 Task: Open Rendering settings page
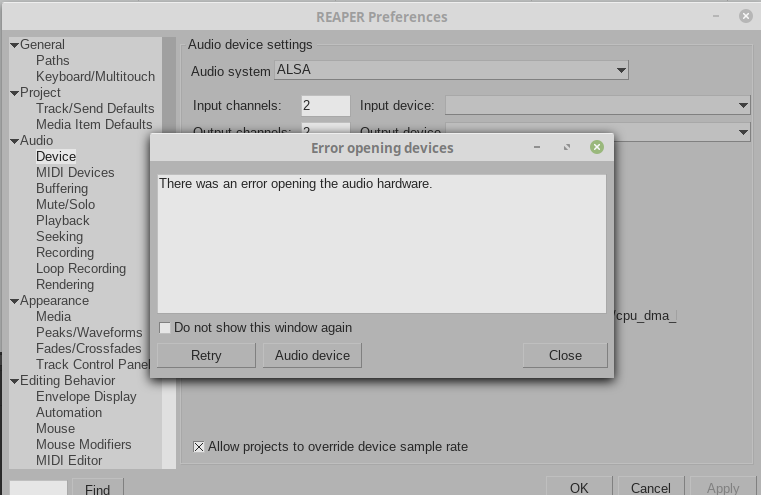(x=65, y=285)
